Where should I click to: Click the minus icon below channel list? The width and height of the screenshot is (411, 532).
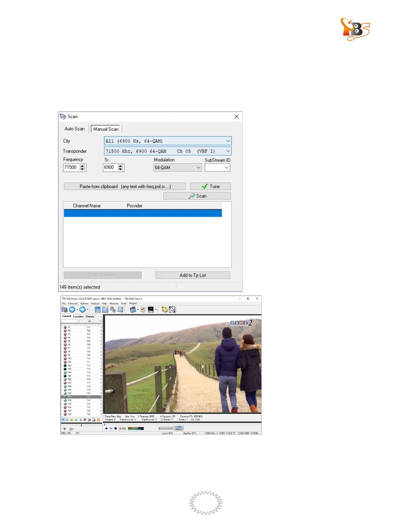coord(63,420)
